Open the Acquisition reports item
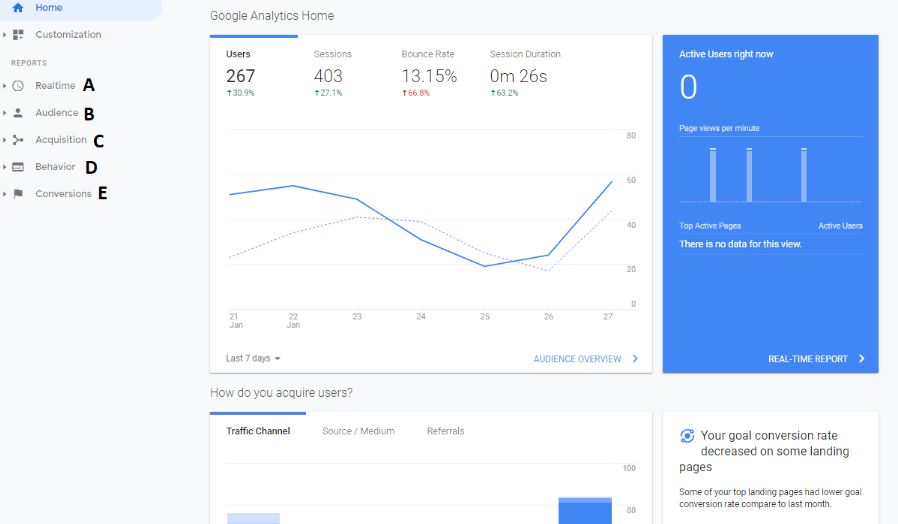 [x=61, y=140]
